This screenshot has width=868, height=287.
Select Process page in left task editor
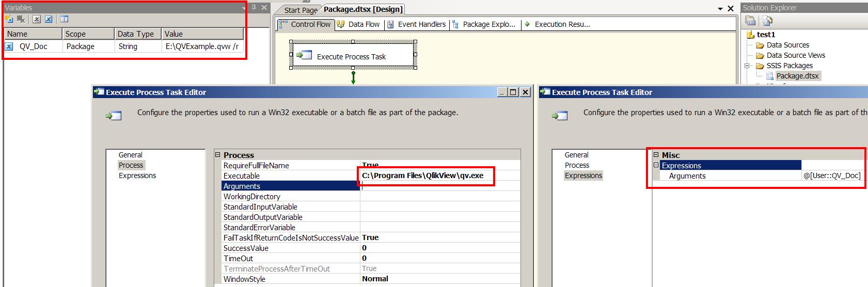click(x=131, y=165)
